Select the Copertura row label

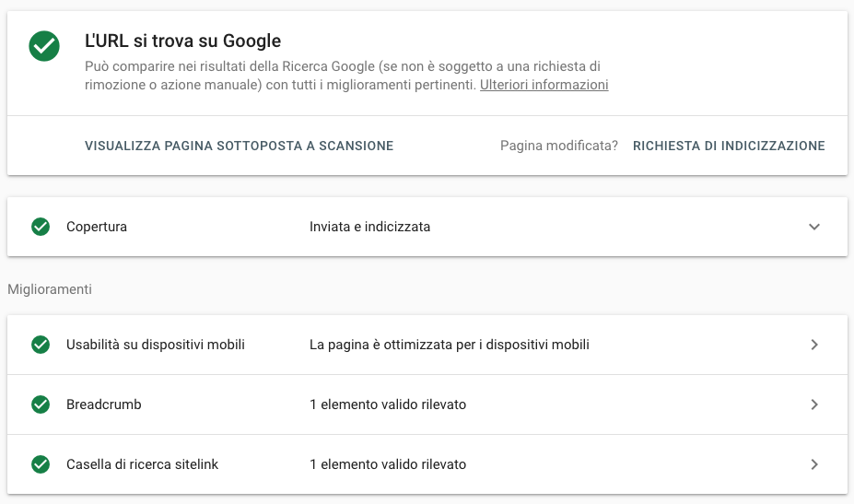[x=97, y=227]
